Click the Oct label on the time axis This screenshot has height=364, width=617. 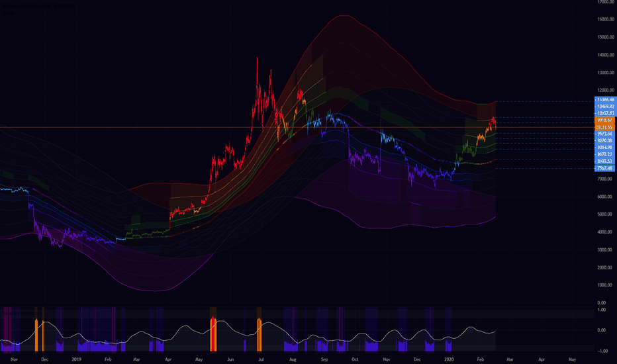pyautogui.click(x=355, y=359)
